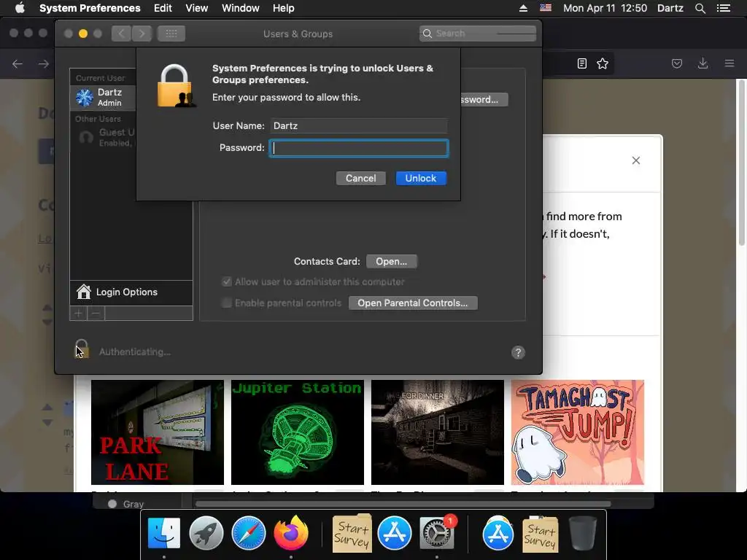Viewport: 747px width, 560px height.
Task: Click Firefox back arrow button
Action: 18,64
